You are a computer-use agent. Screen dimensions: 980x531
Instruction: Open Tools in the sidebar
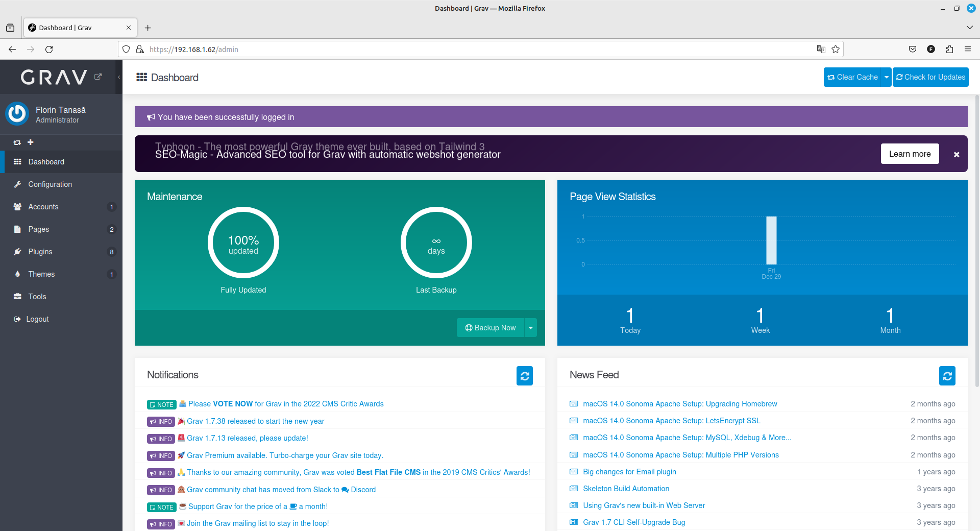point(61,297)
